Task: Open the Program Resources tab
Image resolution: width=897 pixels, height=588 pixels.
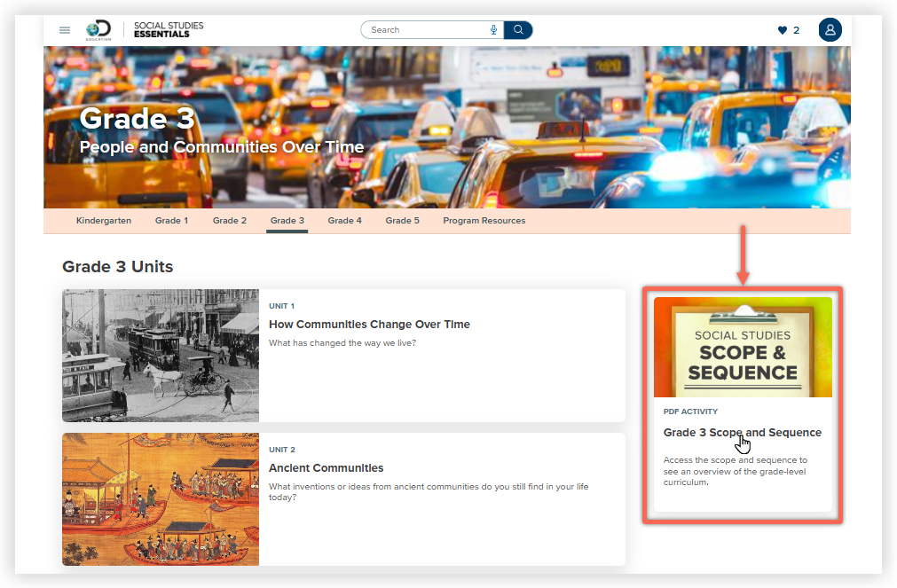Action: [484, 220]
